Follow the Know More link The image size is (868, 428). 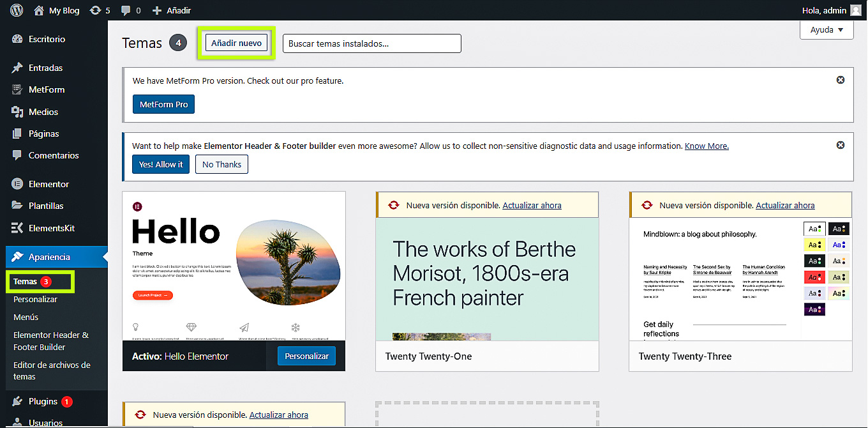pyautogui.click(x=707, y=146)
